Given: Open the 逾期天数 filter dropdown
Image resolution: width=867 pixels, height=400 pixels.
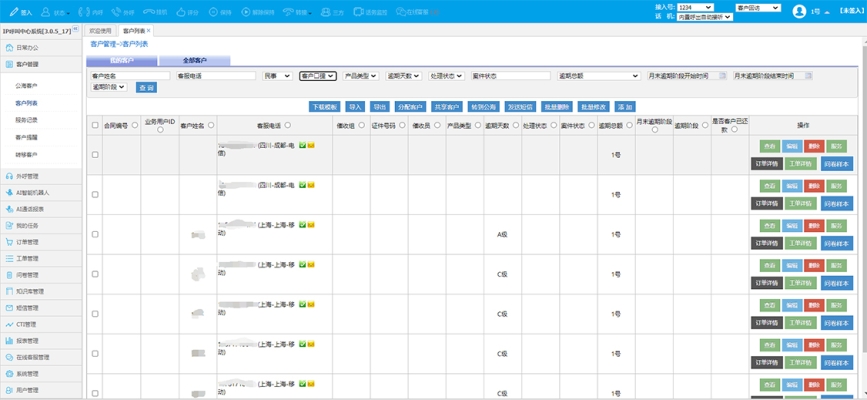Looking at the screenshot, I should pyautogui.click(x=403, y=76).
